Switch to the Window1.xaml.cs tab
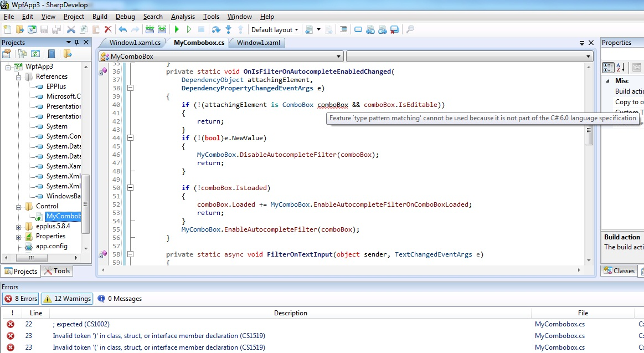The height and width of the screenshot is (353, 644). click(135, 43)
